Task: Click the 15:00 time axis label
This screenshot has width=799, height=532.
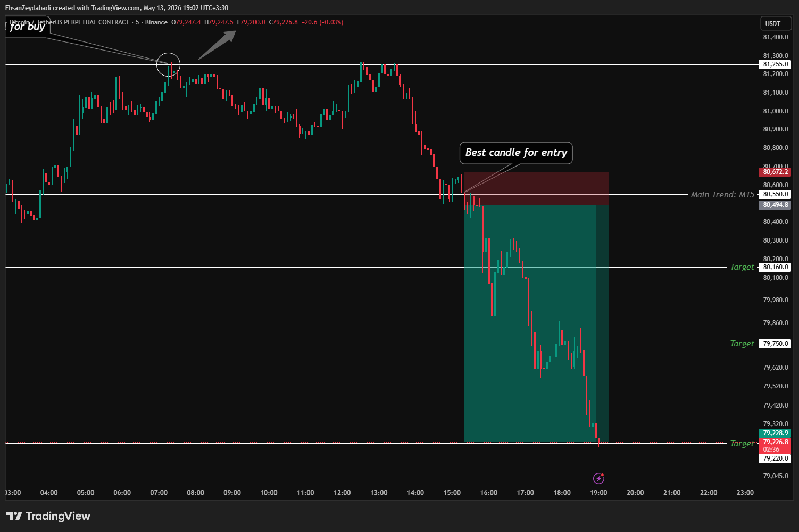Action: 452,493
